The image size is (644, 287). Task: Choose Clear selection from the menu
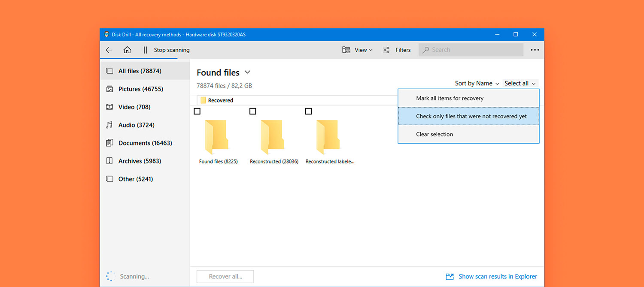coord(468,134)
